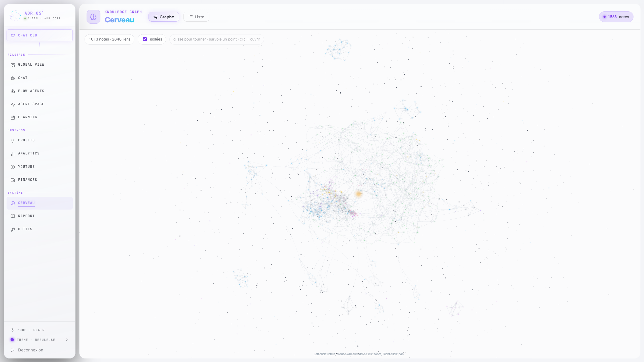Image resolution: width=644 pixels, height=362 pixels.
Task: Click the crown icon in Chat CEO
Action: 13,35
